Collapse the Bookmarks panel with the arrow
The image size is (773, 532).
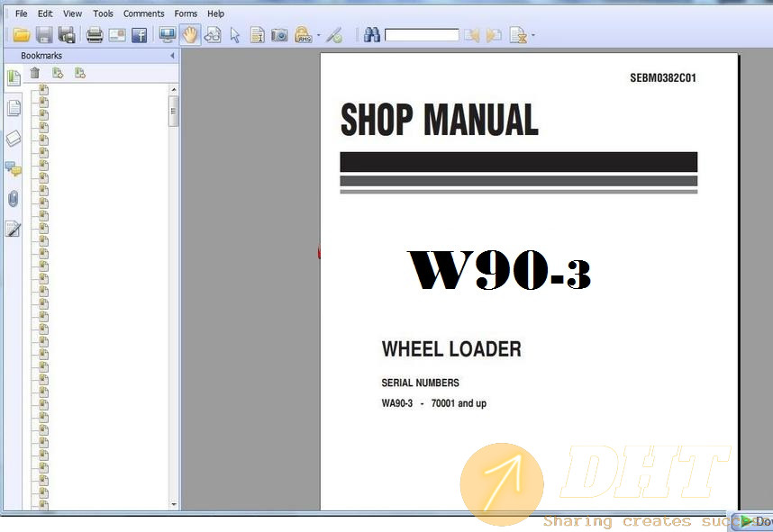pos(172,56)
